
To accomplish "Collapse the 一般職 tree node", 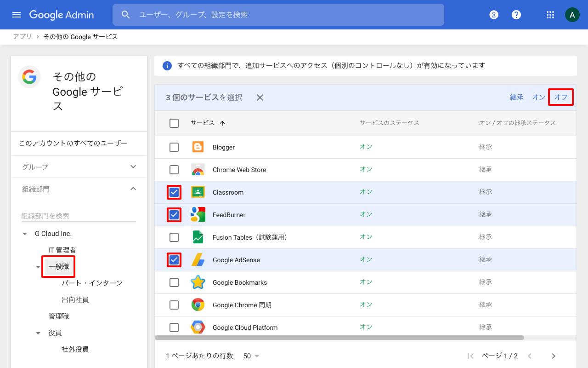I will (x=38, y=267).
